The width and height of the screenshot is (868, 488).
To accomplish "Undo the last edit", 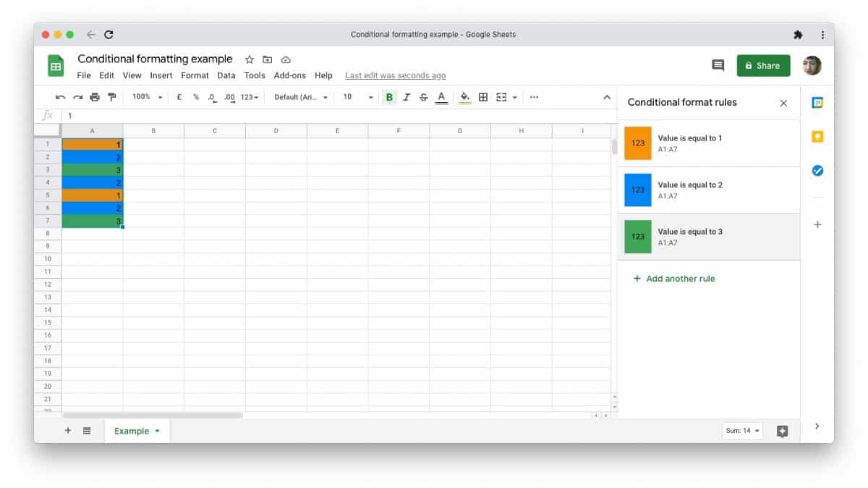I will (x=61, y=96).
